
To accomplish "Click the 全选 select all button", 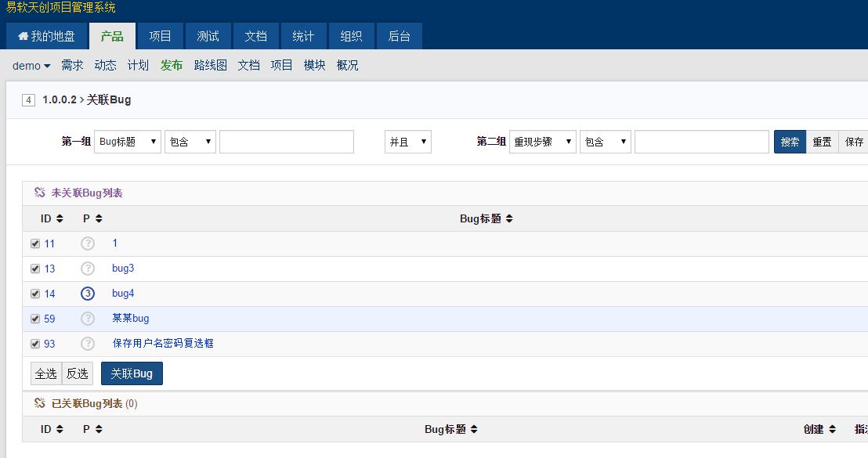I will point(46,373).
